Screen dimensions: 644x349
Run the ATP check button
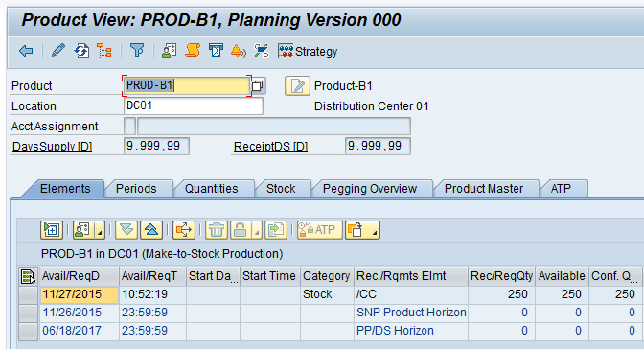(319, 230)
